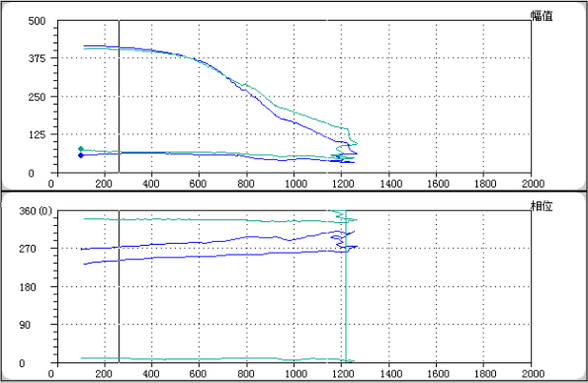Click 600 on the phase plot x-axis
The image size is (588, 383).
point(198,374)
